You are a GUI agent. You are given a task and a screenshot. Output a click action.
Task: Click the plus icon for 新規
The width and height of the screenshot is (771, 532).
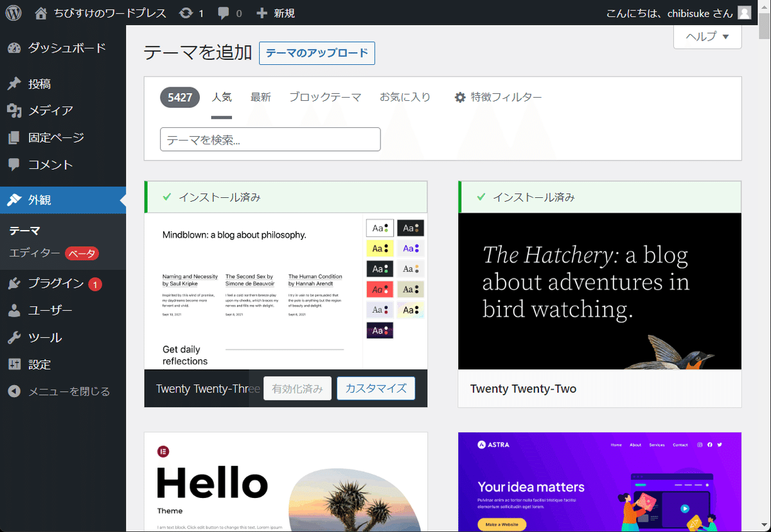(x=261, y=13)
